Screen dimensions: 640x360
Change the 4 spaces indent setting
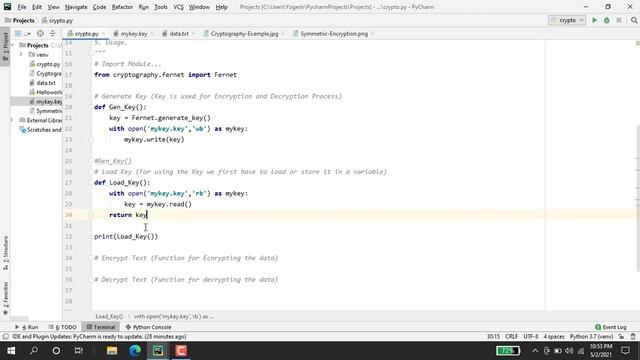(553, 337)
